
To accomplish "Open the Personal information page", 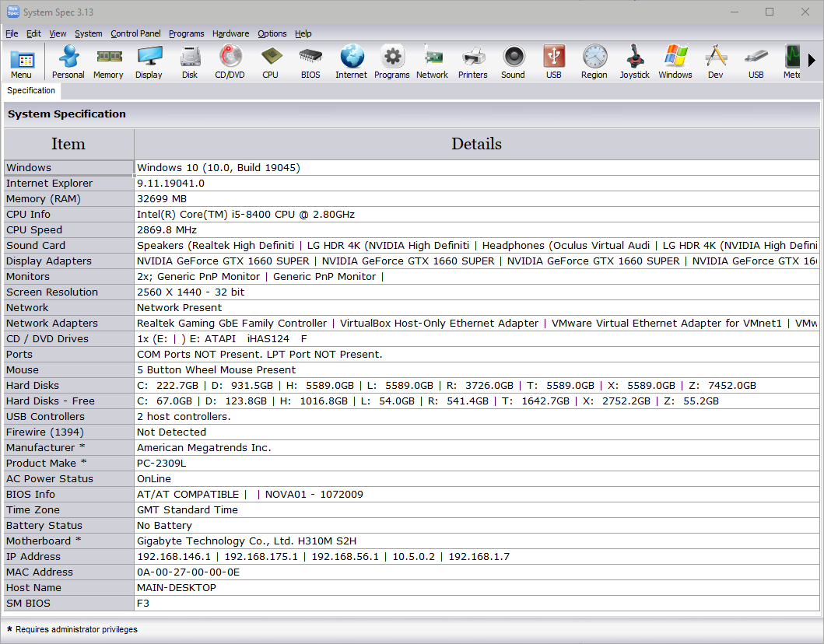I will pyautogui.click(x=68, y=61).
